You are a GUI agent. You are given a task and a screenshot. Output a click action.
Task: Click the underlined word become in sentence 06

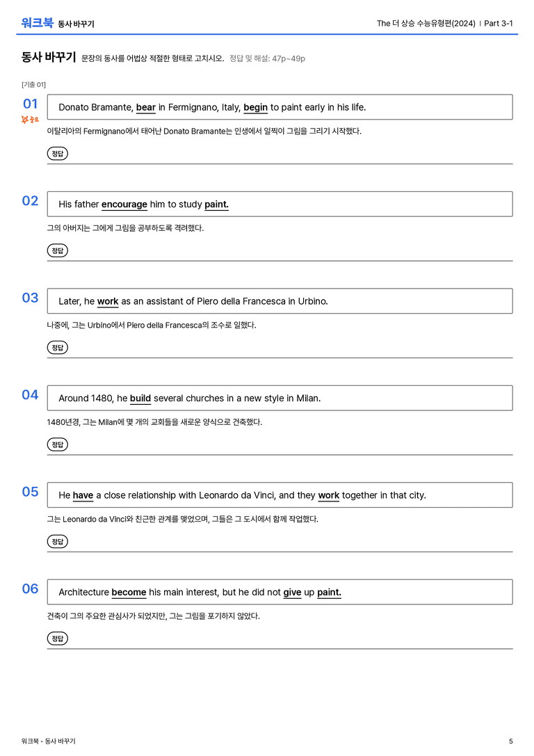[x=129, y=592]
